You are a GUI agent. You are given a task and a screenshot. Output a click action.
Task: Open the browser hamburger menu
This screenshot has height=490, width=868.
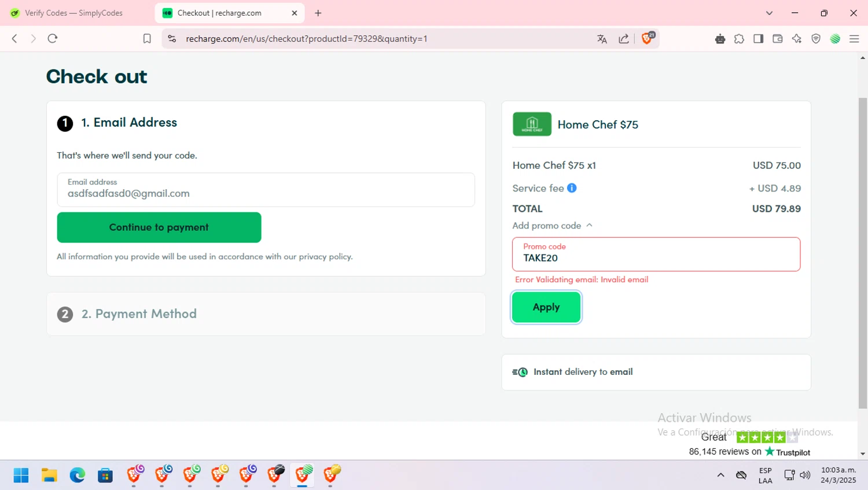[x=854, y=39]
